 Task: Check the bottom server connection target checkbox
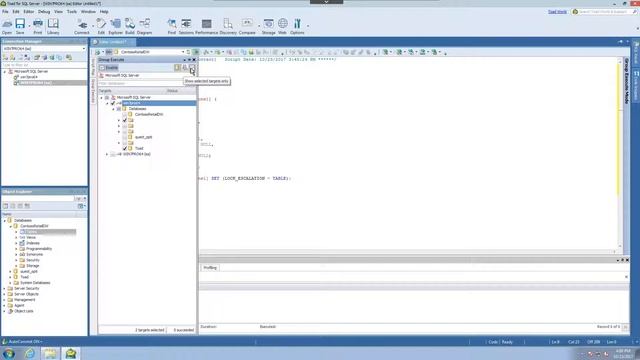coord(113,154)
